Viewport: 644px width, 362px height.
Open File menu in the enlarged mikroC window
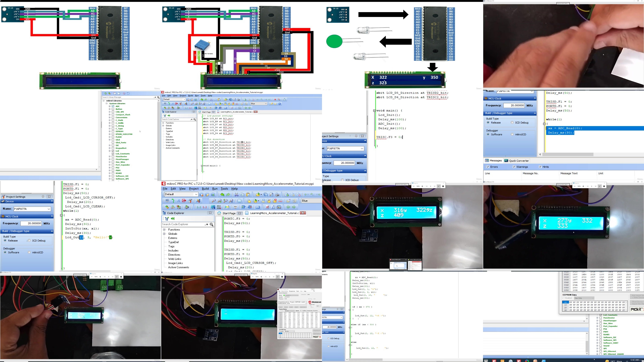pos(165,189)
